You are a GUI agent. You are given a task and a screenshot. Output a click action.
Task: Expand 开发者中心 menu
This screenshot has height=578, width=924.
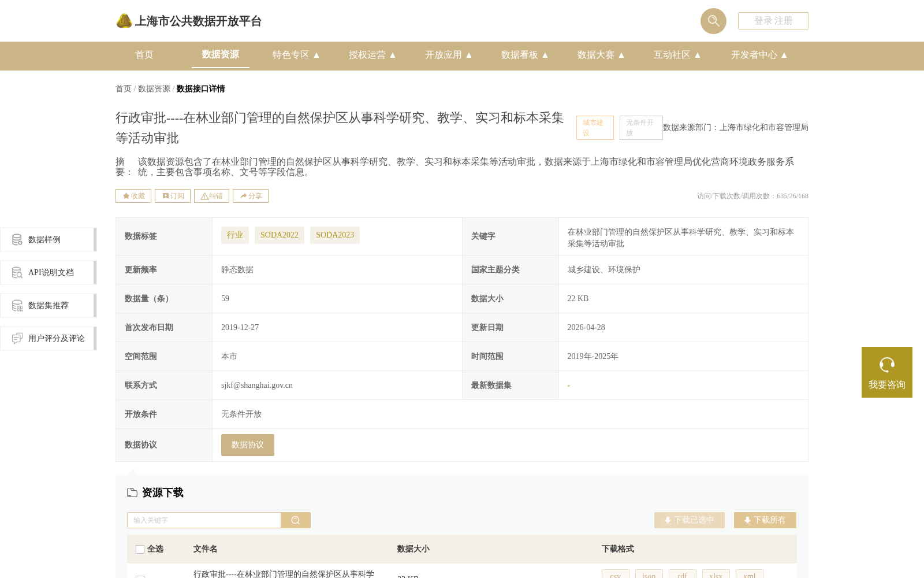pos(759,55)
